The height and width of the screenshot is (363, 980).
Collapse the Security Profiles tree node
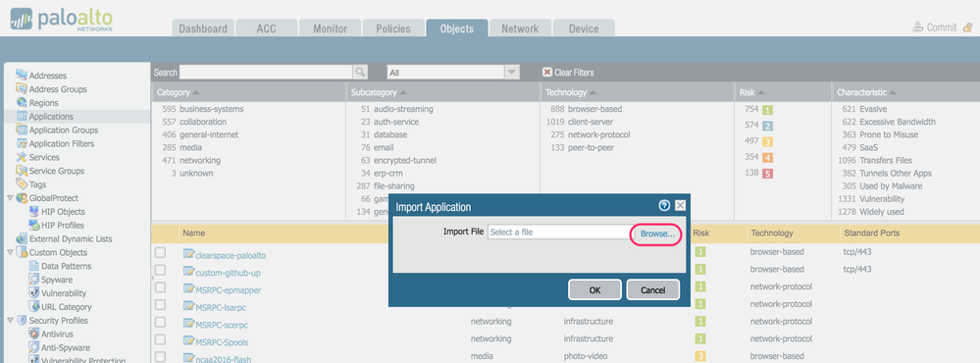pyautogui.click(x=10, y=321)
